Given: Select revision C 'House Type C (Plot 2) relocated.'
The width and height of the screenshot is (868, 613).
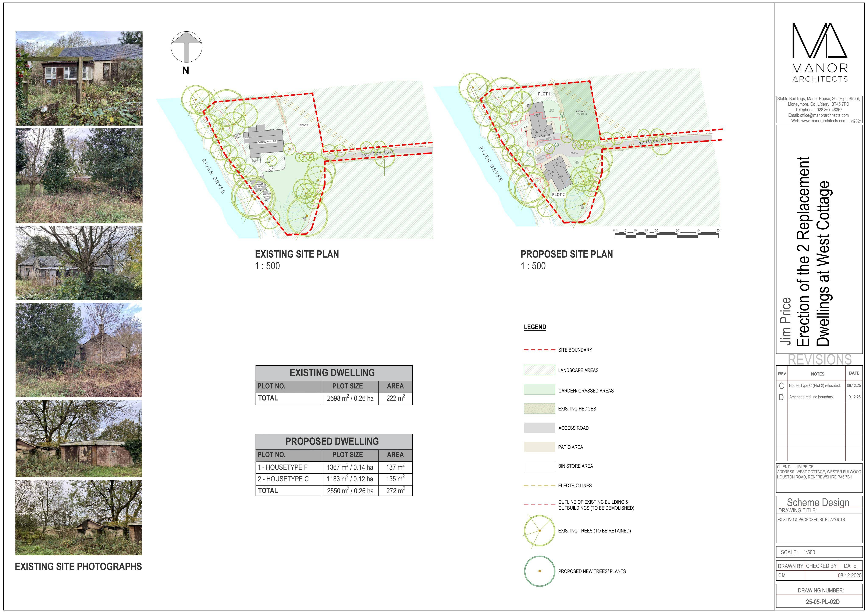Looking at the screenshot, I should click(x=814, y=386).
